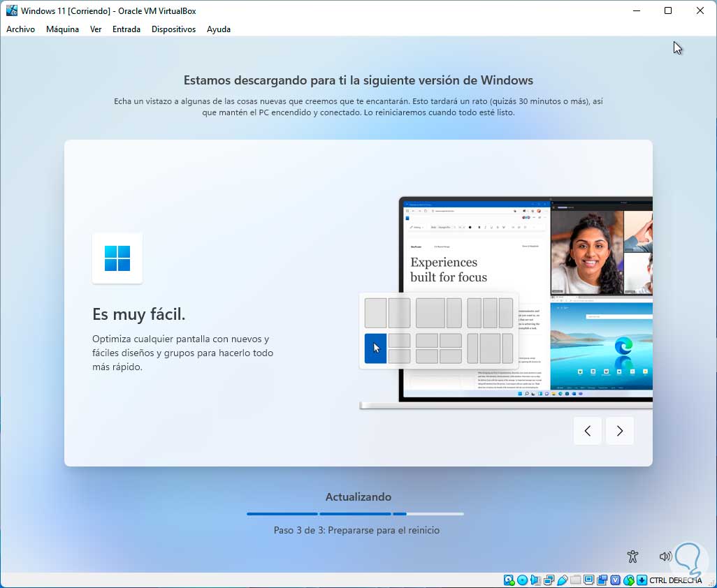Image resolution: width=717 pixels, height=588 pixels.
Task: Click the recording indicator icon
Action: pyautogui.click(x=602, y=580)
